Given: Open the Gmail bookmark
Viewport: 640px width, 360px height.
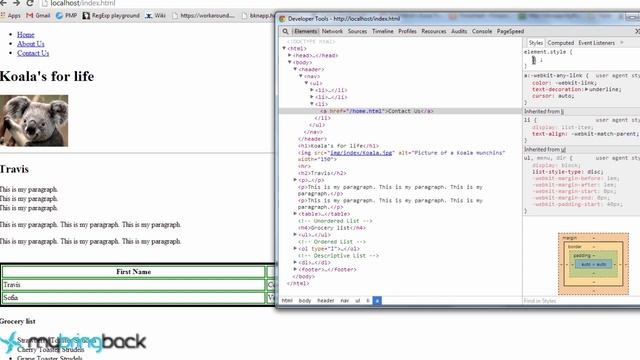Looking at the screenshot, I should pos(38,16).
